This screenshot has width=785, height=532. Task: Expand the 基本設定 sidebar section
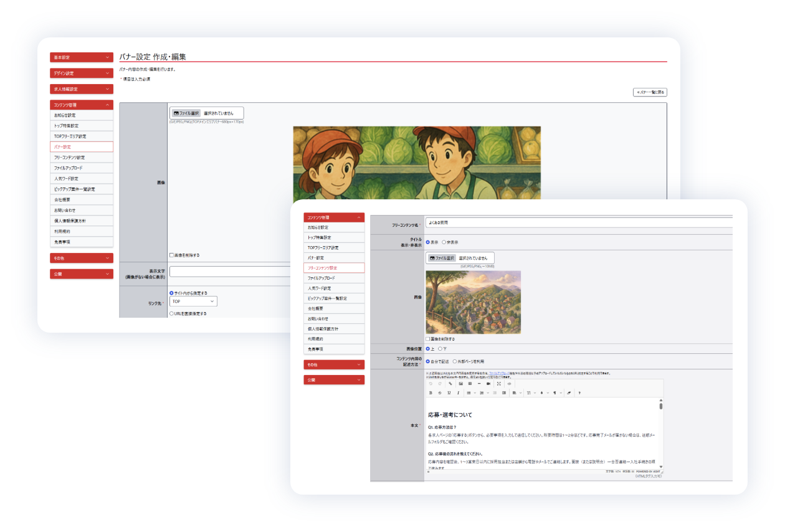(82, 57)
